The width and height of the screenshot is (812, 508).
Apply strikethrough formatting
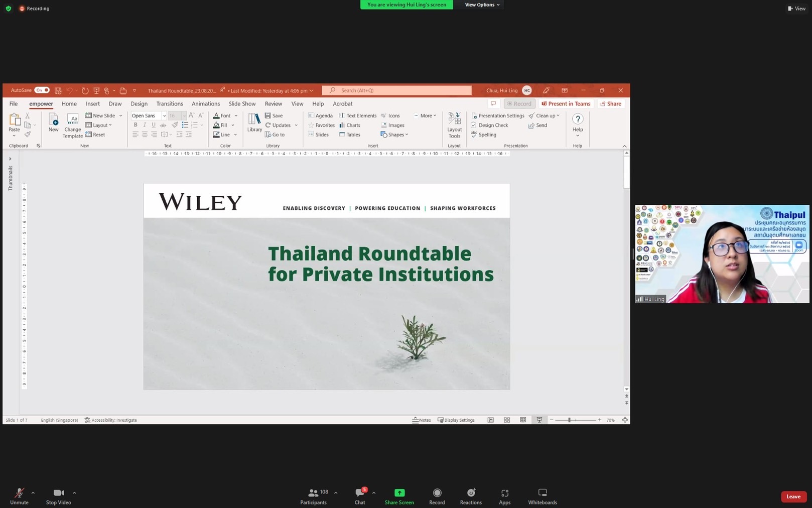[x=163, y=125]
